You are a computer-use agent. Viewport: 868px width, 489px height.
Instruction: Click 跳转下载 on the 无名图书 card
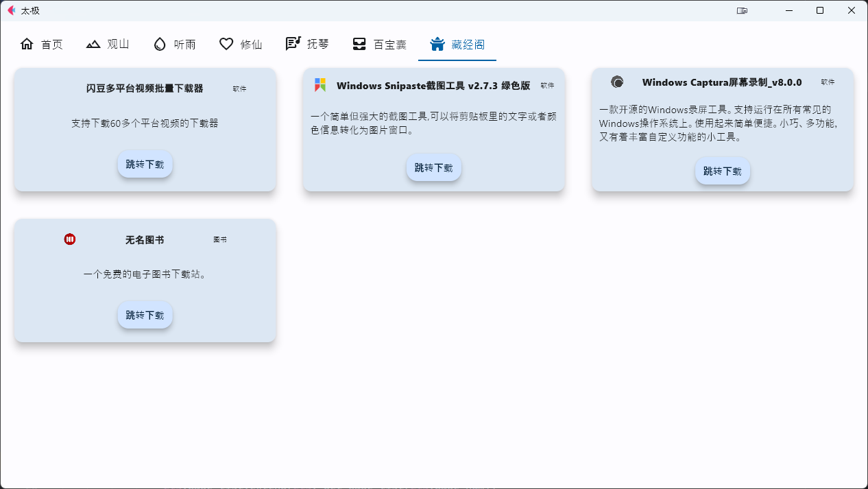(145, 315)
